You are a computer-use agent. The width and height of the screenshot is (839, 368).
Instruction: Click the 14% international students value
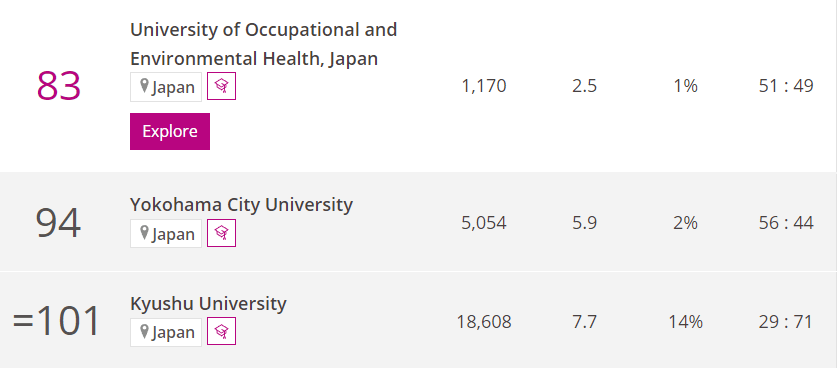(685, 322)
